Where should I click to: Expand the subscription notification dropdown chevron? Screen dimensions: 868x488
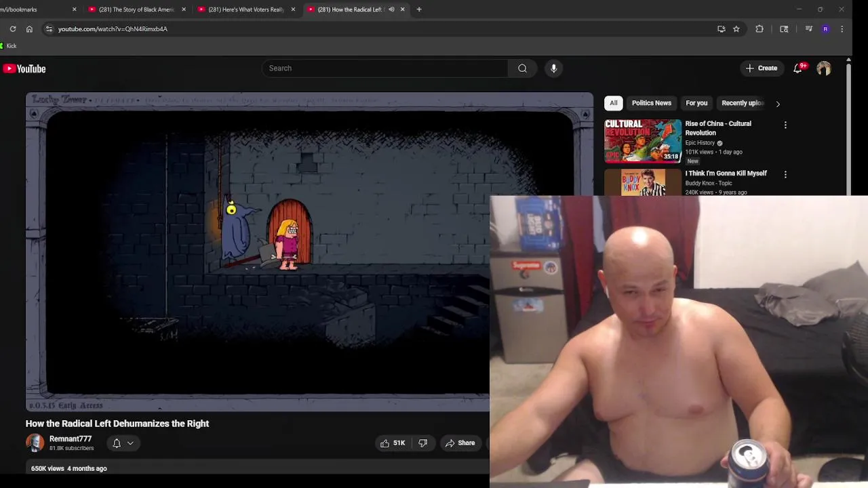point(130,443)
